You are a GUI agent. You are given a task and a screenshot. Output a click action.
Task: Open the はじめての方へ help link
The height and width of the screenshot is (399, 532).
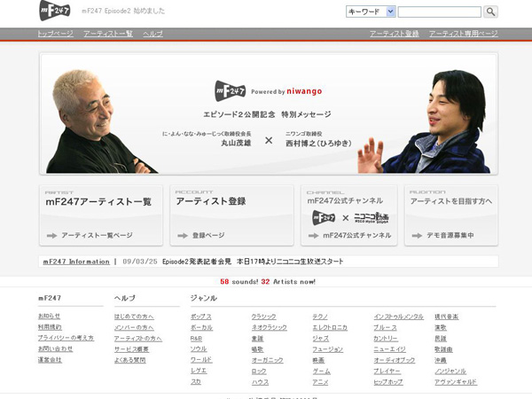[x=134, y=317]
